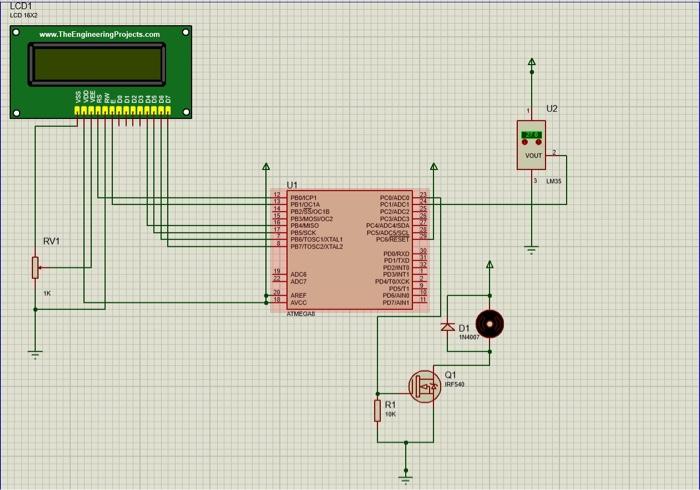Click the www.TheEngineeringProjects.com text on LCD
The height and width of the screenshot is (490, 700).
pos(100,34)
